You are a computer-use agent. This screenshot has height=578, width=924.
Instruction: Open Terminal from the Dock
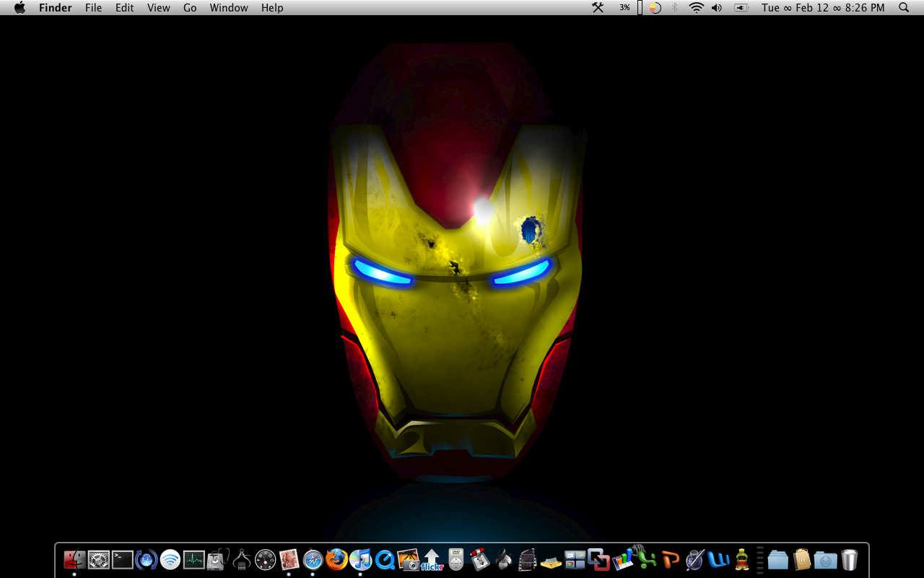[x=122, y=559]
